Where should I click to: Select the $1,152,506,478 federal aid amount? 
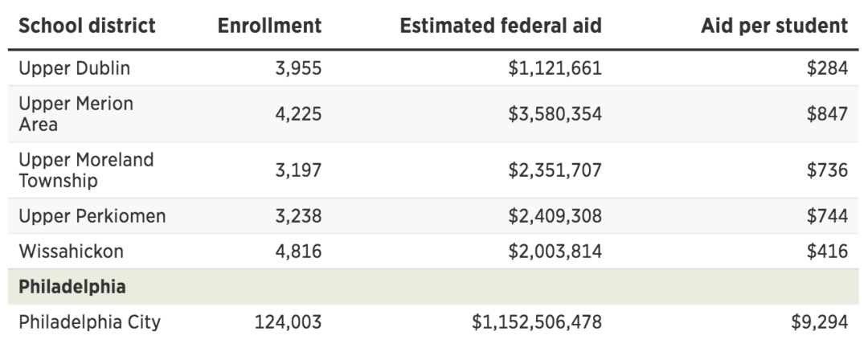tap(537, 323)
